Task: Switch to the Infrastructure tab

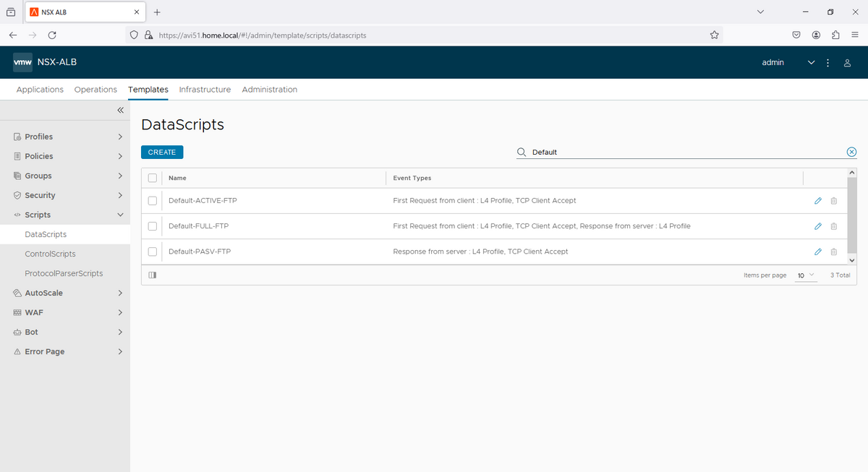Action: coord(205,90)
